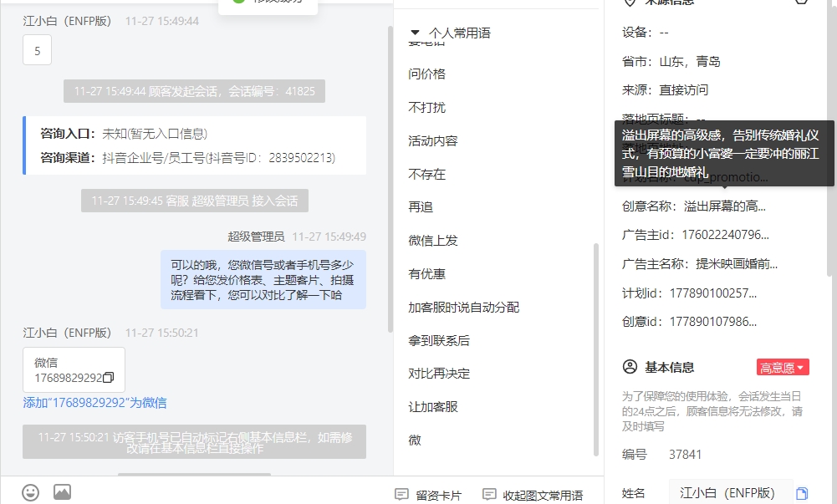Screen dimensions: 837x504
Task: Click the 添加“17689829292”为微信 link
Action: (x=94, y=403)
